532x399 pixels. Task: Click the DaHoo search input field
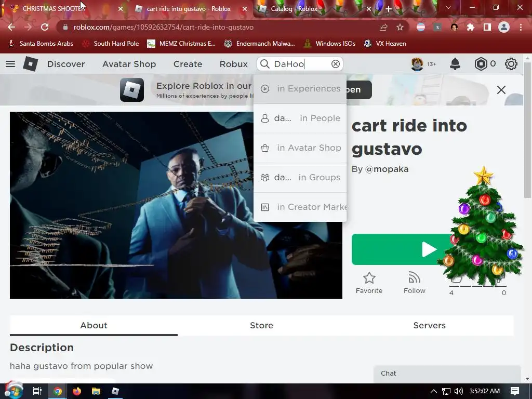pyautogui.click(x=300, y=64)
